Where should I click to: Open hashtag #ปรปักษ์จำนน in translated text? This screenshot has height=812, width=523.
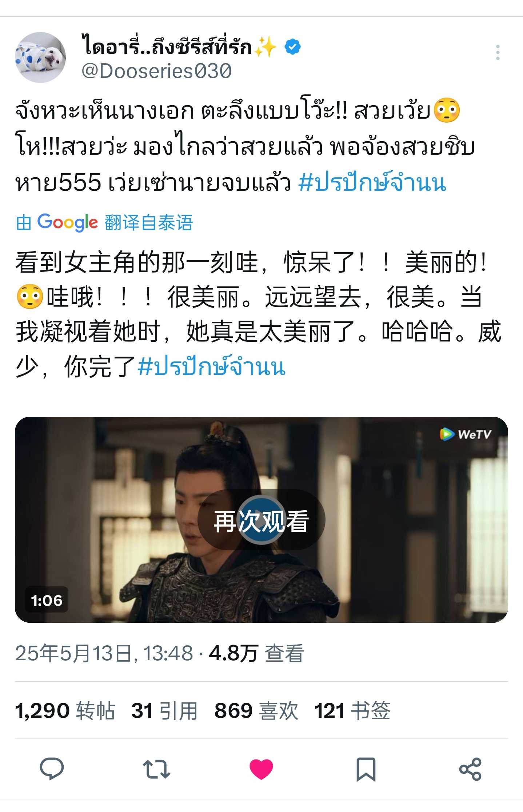(x=212, y=366)
